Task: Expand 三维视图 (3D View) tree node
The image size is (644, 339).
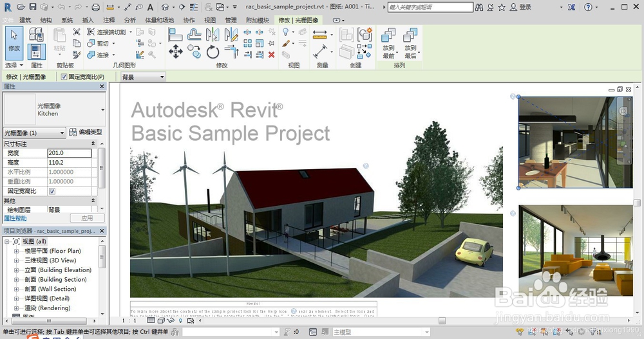Action: tap(17, 261)
